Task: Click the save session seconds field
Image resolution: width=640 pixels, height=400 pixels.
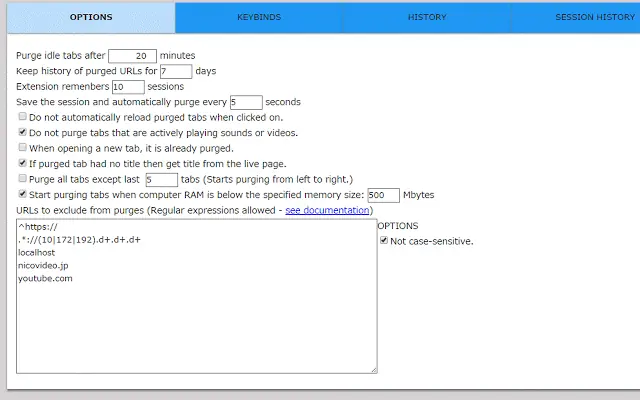Action: tap(246, 102)
